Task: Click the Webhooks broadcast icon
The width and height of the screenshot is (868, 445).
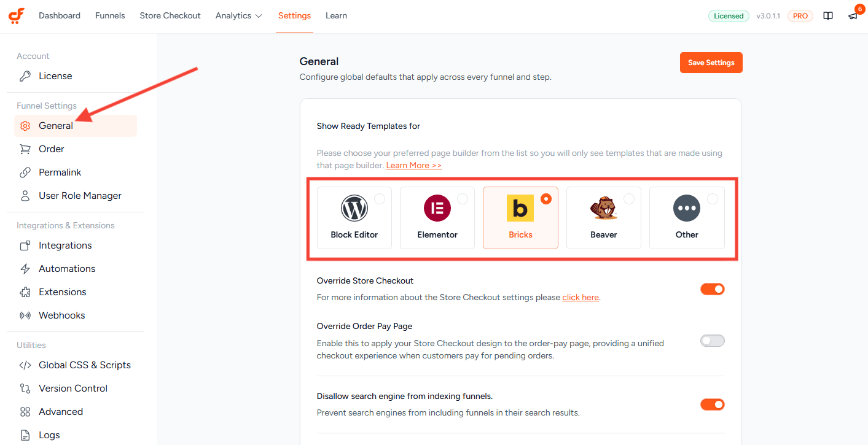Action: click(x=25, y=315)
